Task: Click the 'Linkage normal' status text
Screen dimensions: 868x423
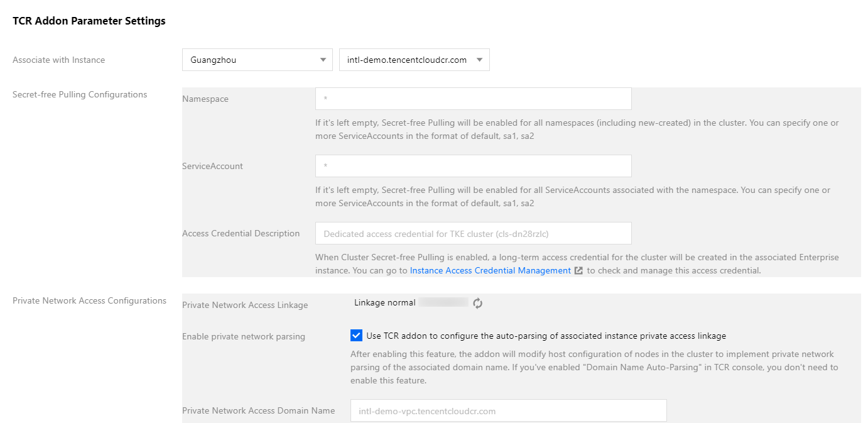Action: point(384,303)
